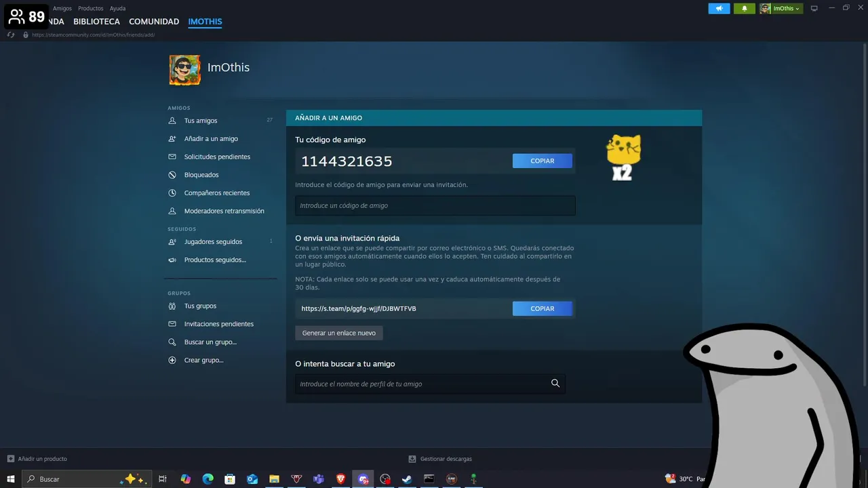
Task: Open Steam from the taskbar
Action: (x=407, y=479)
